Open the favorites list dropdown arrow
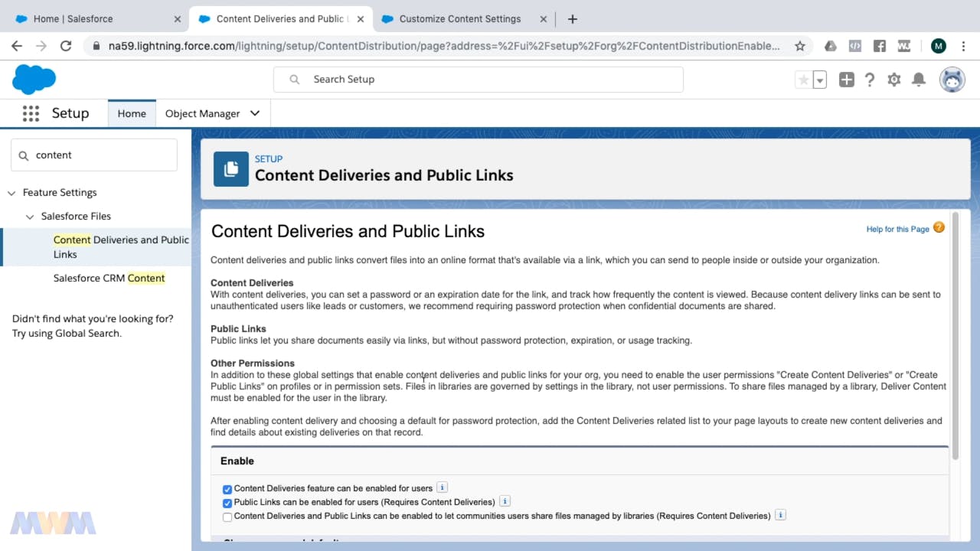Viewport: 980px width, 551px height. 820,80
